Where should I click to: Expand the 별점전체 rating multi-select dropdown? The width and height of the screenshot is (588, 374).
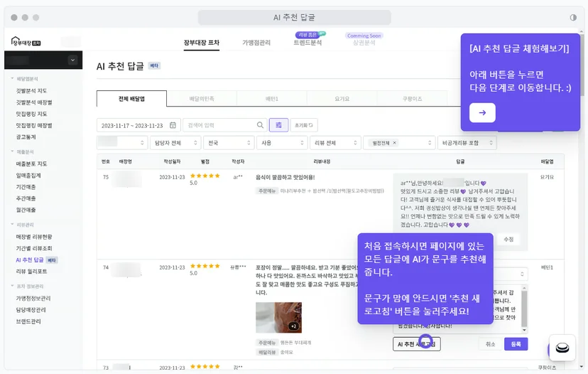[430, 143]
